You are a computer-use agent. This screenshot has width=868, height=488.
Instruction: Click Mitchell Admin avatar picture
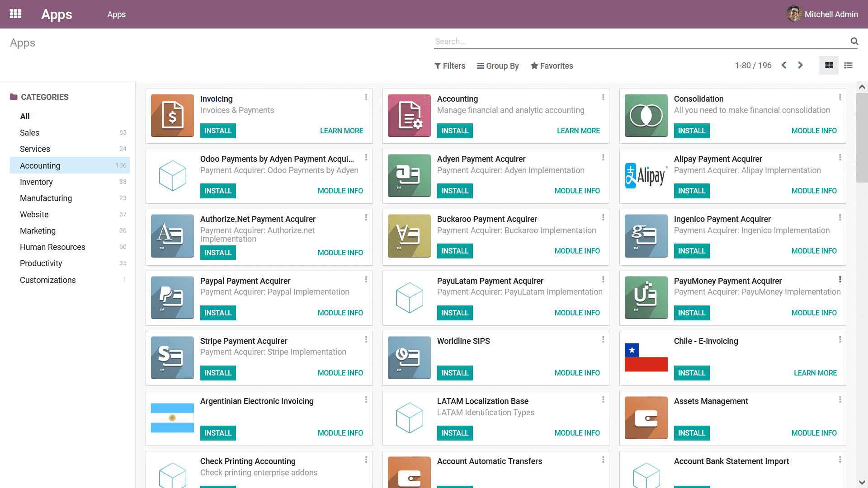(x=794, y=14)
